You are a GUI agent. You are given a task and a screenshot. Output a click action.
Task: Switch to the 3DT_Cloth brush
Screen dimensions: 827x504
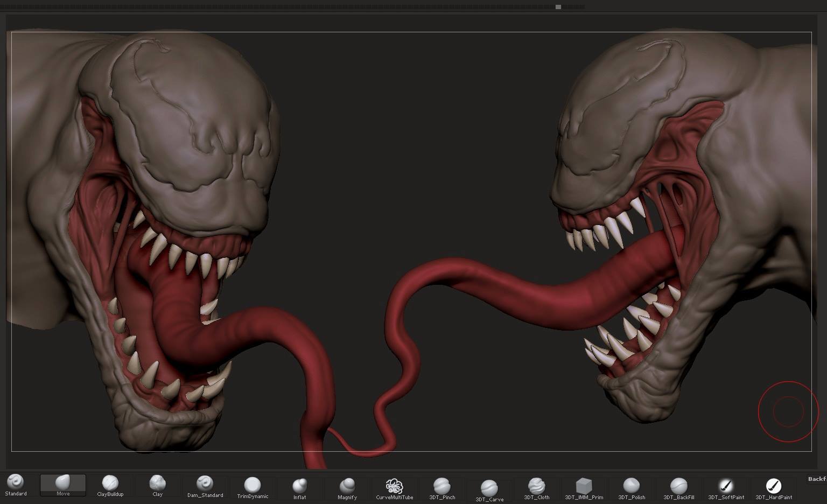537,488
